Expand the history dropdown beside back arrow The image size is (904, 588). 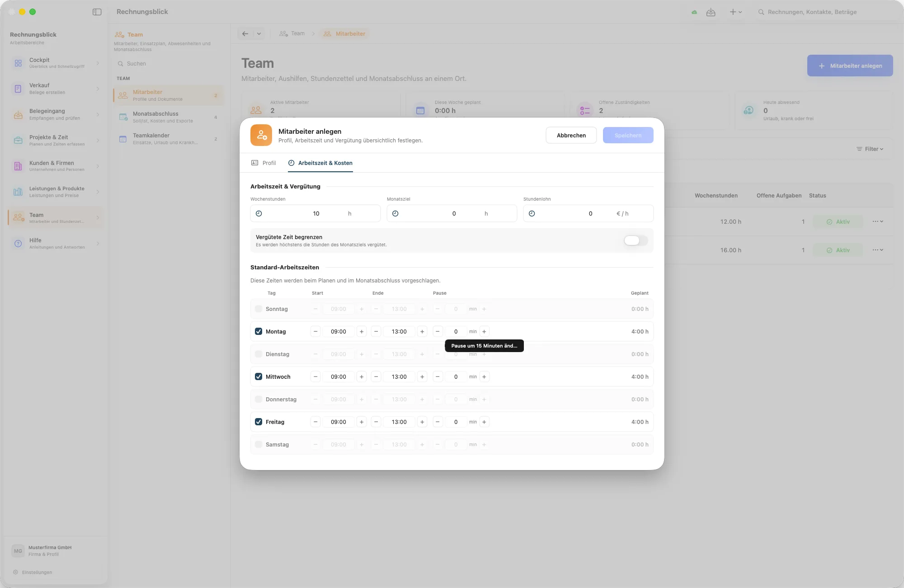click(259, 33)
